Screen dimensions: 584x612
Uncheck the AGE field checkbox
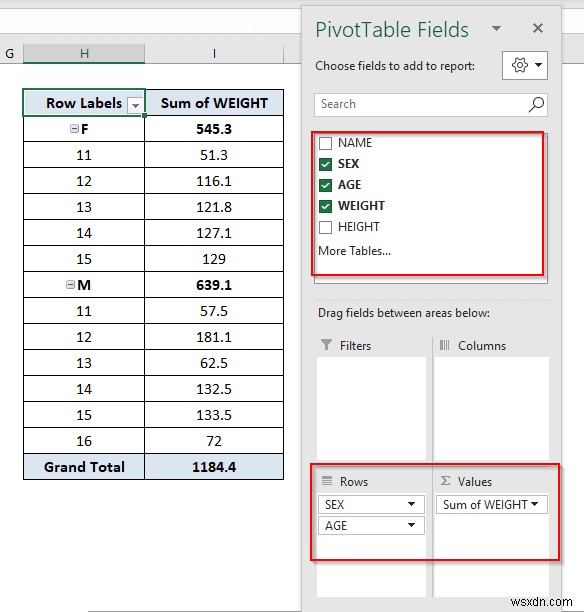pos(325,185)
